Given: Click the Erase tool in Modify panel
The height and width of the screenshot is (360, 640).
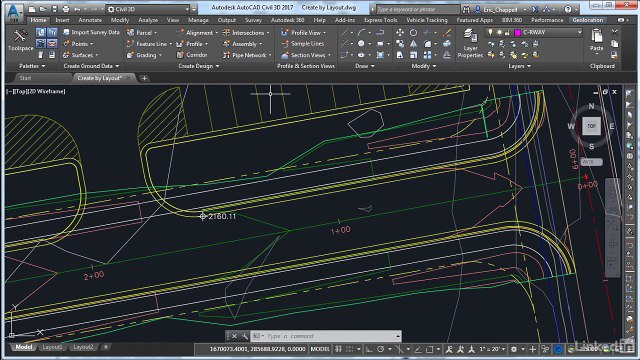Looking at the screenshot, I should point(447,32).
